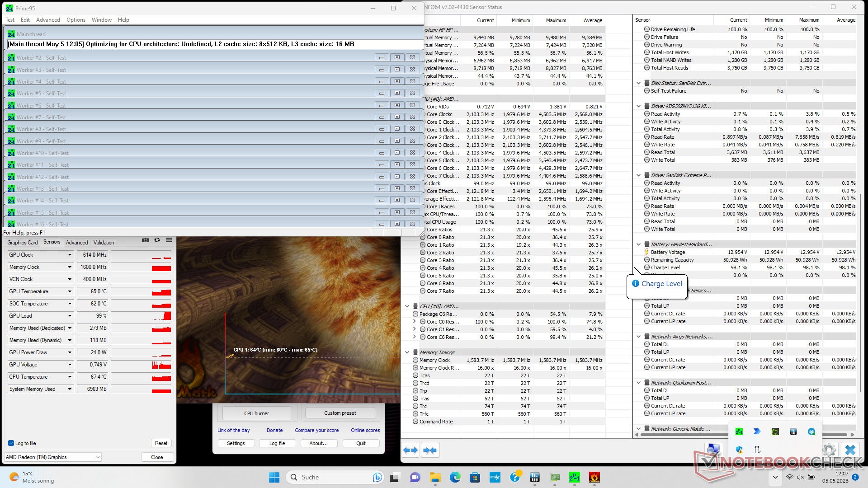Expand Core C0 Residency row
Viewport: 868px width, 488px height.
pos(414,322)
